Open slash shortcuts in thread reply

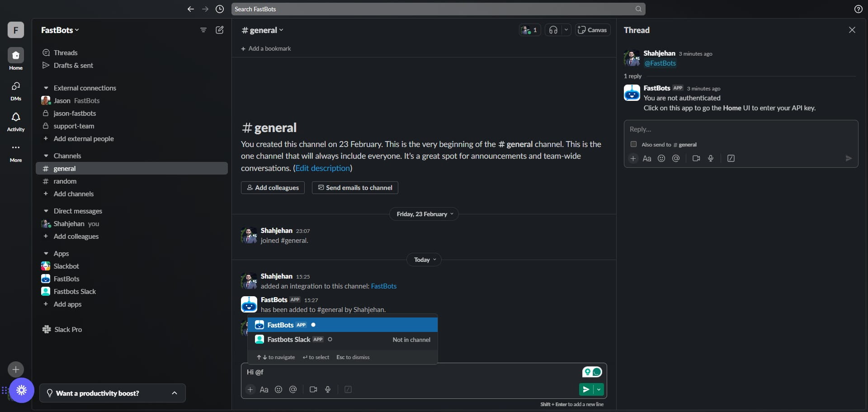[x=731, y=158]
